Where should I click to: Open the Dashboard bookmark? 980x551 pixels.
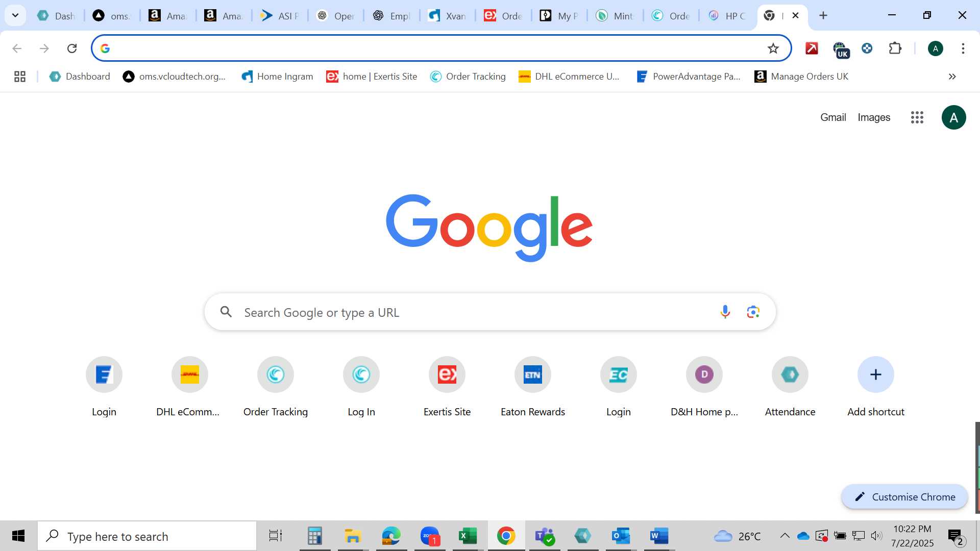pyautogui.click(x=80, y=77)
